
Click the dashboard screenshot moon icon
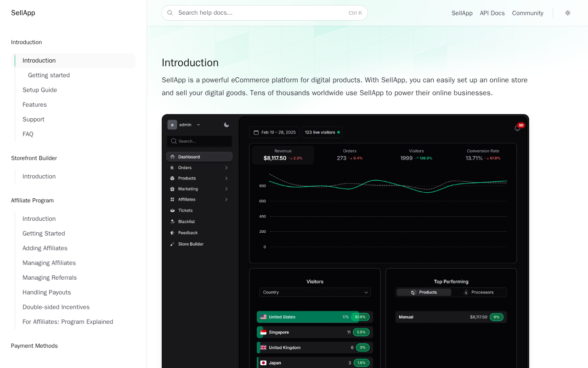(226, 125)
